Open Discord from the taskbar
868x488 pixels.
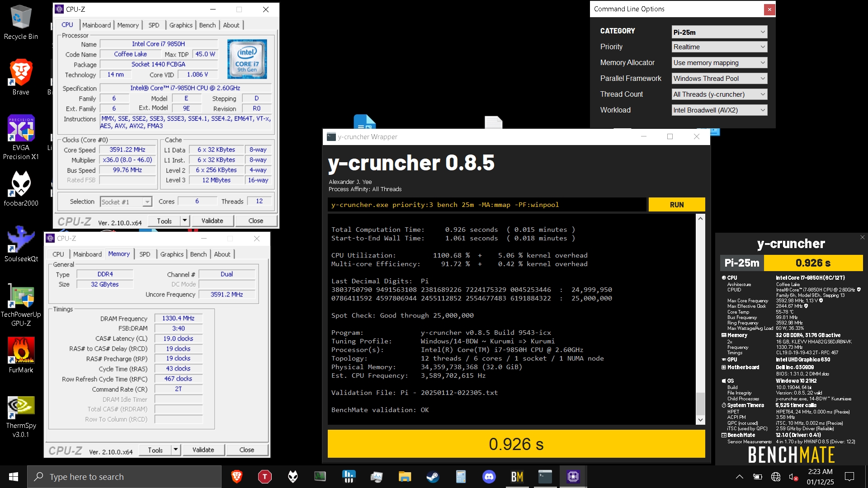click(489, 477)
